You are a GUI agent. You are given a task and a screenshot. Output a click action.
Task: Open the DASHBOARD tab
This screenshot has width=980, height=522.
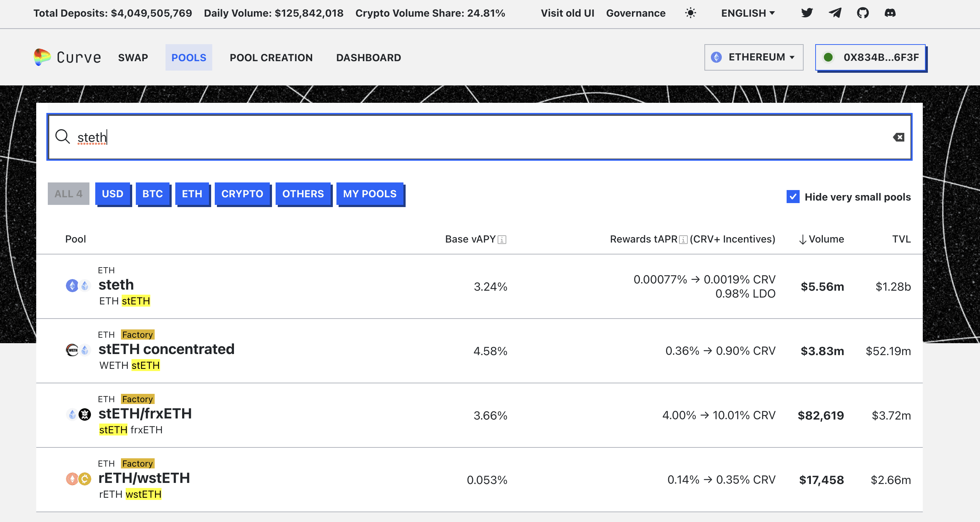point(368,58)
